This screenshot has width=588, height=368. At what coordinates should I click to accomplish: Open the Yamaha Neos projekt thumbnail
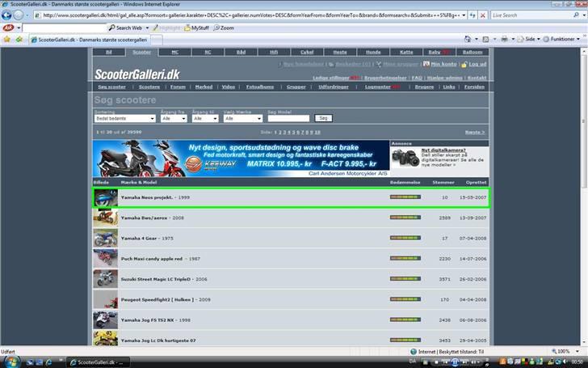[x=105, y=197]
